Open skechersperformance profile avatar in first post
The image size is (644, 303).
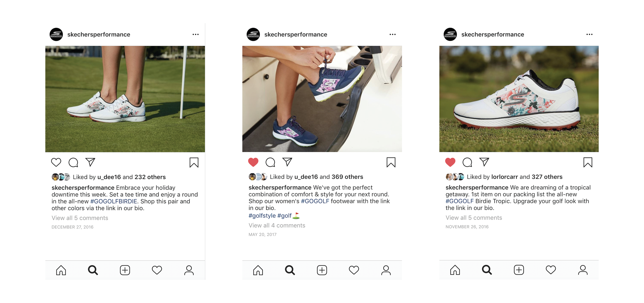click(56, 34)
